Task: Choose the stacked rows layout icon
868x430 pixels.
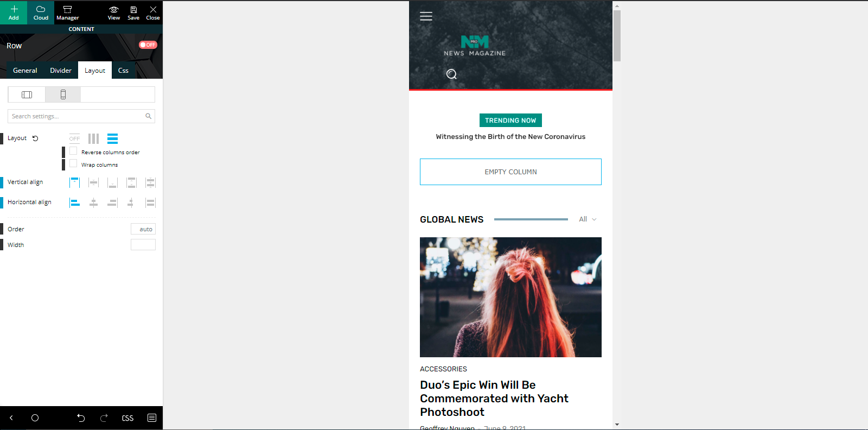Action: coord(112,138)
